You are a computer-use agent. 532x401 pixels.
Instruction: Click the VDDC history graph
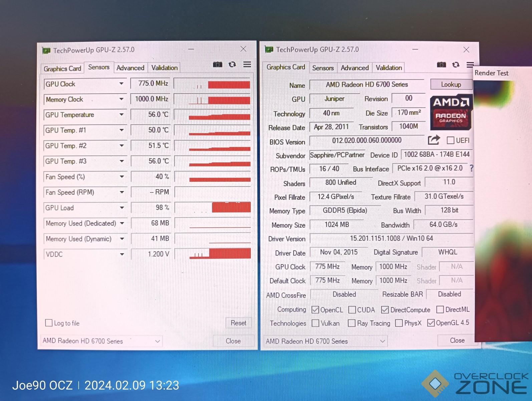(x=213, y=254)
